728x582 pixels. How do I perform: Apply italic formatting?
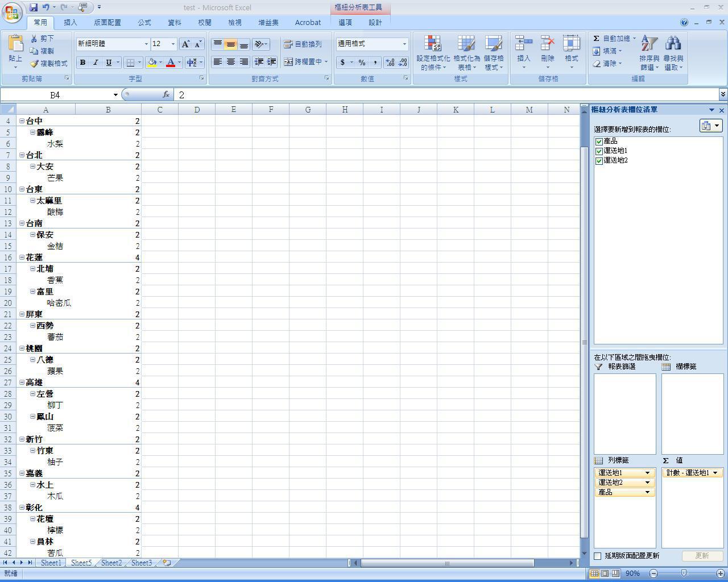pos(96,63)
